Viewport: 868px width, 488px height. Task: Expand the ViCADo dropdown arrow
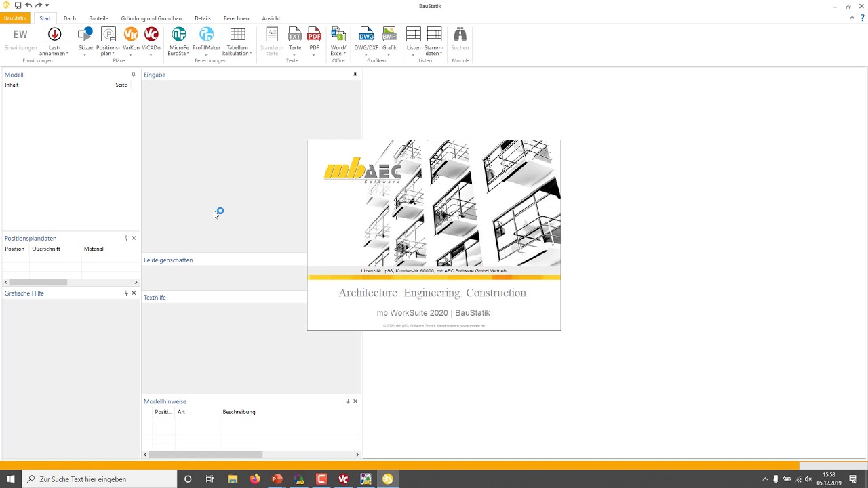coord(151,54)
